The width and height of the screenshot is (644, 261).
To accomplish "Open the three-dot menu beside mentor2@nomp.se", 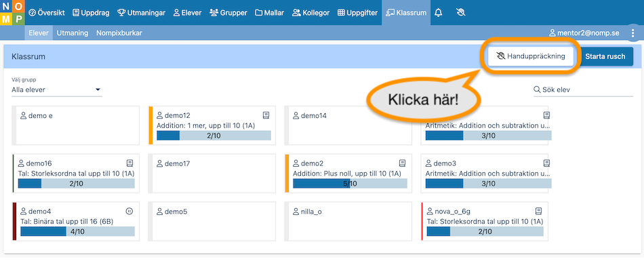I will tap(632, 33).
